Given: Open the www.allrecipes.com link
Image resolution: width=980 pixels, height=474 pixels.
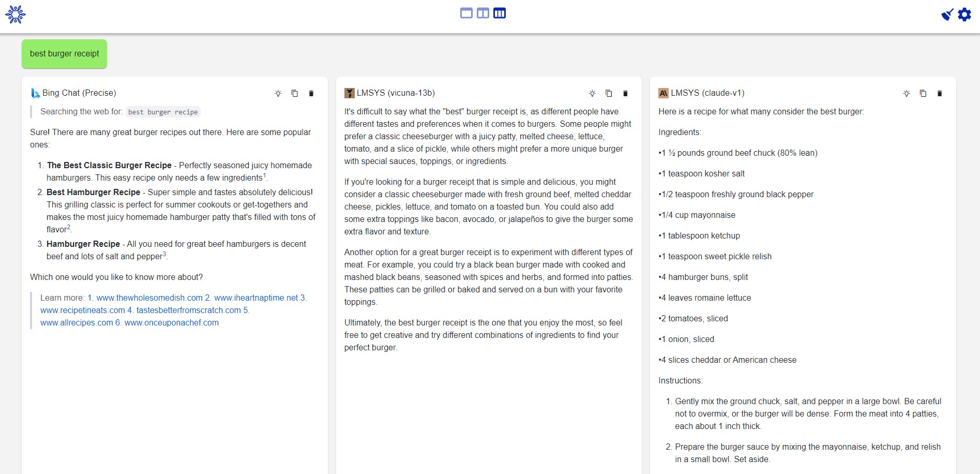Looking at the screenshot, I should pos(77,322).
